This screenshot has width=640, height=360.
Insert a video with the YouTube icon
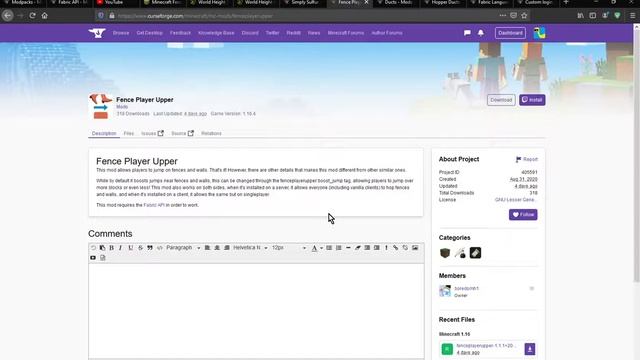pos(93,258)
